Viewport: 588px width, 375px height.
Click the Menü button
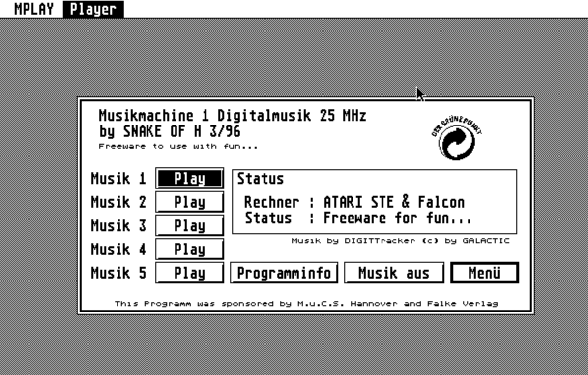(484, 273)
